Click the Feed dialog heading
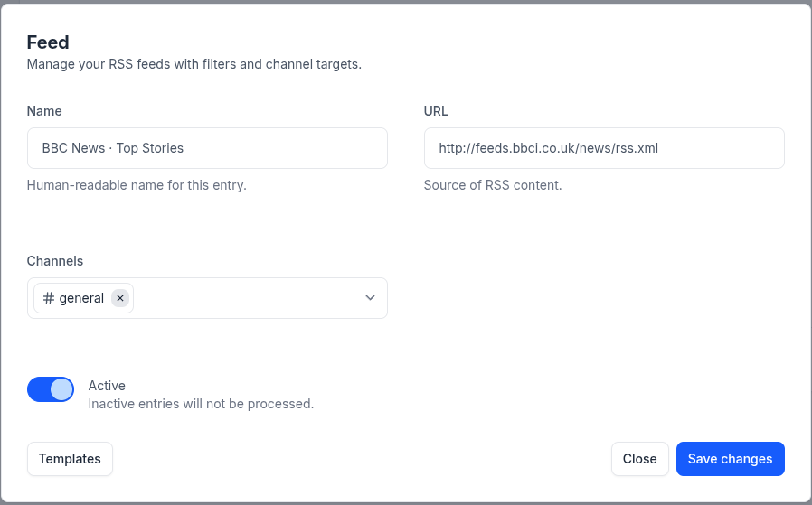This screenshot has width=812, height=505. point(48,42)
